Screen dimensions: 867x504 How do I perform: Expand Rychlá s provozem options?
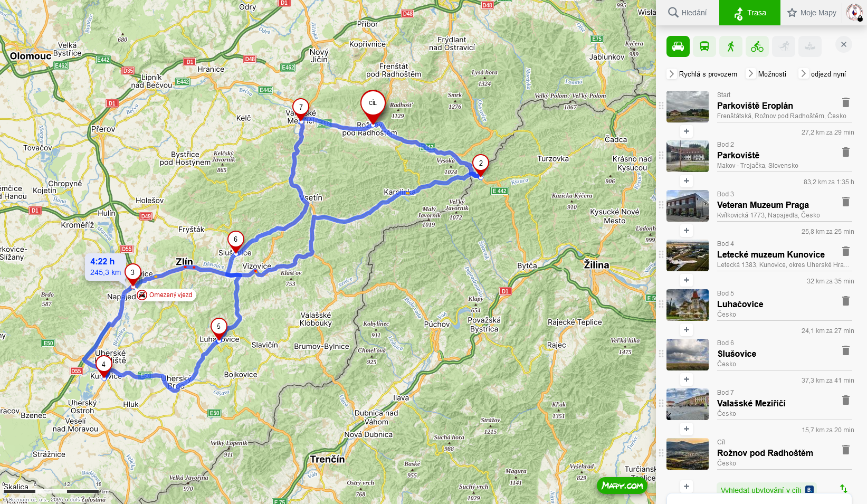[x=702, y=74]
